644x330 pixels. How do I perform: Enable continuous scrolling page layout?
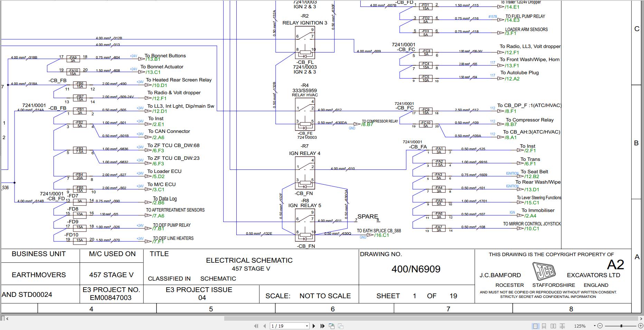click(x=544, y=326)
